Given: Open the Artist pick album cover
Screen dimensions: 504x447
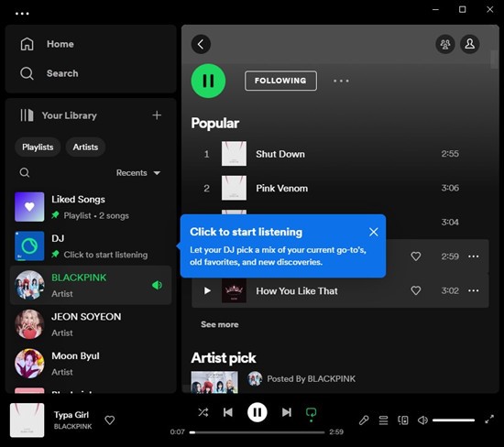Looking at the screenshot, I should (214, 382).
